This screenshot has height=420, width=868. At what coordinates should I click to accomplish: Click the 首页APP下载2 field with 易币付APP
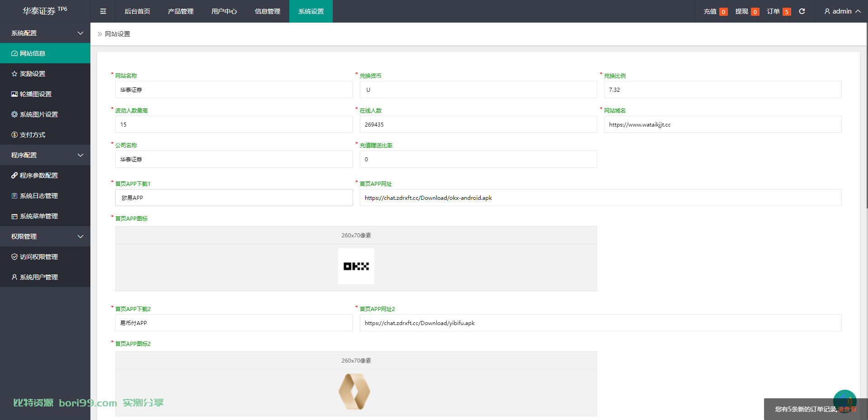[234, 323]
